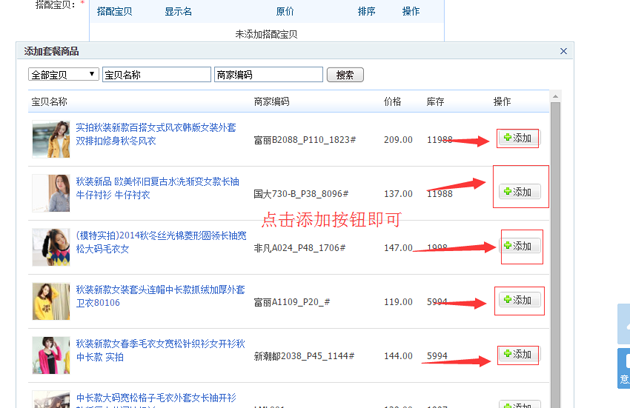Click product link (模特实拍)2014秋冬丝光棉
The image size is (630, 408).
pyautogui.click(x=155, y=236)
